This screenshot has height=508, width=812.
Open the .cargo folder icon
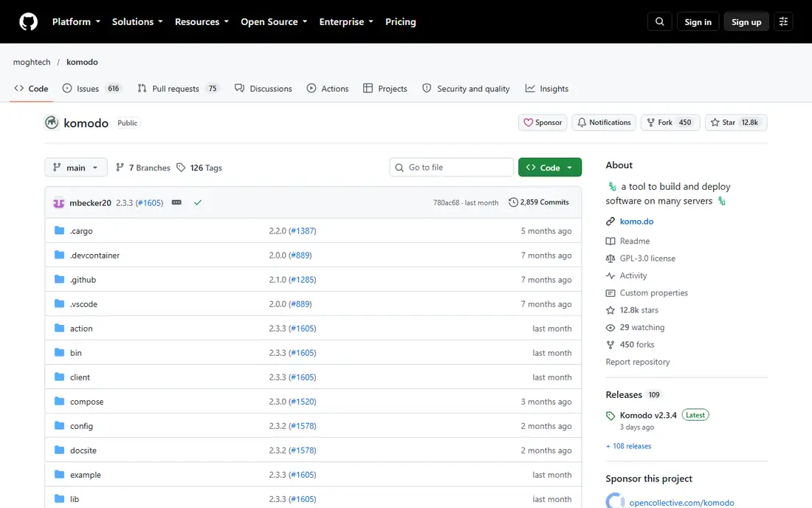click(x=60, y=230)
